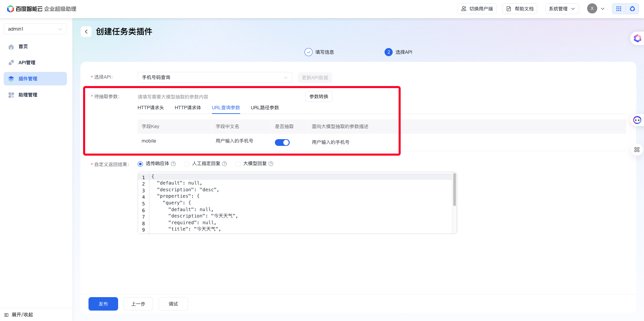
Task: Open 首页 in the sidebar
Action: click(x=35, y=46)
